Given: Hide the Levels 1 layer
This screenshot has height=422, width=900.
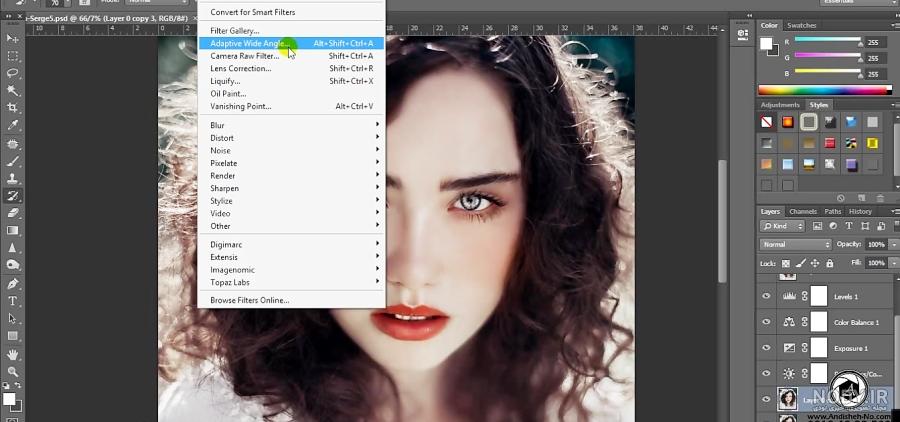Looking at the screenshot, I should point(766,296).
